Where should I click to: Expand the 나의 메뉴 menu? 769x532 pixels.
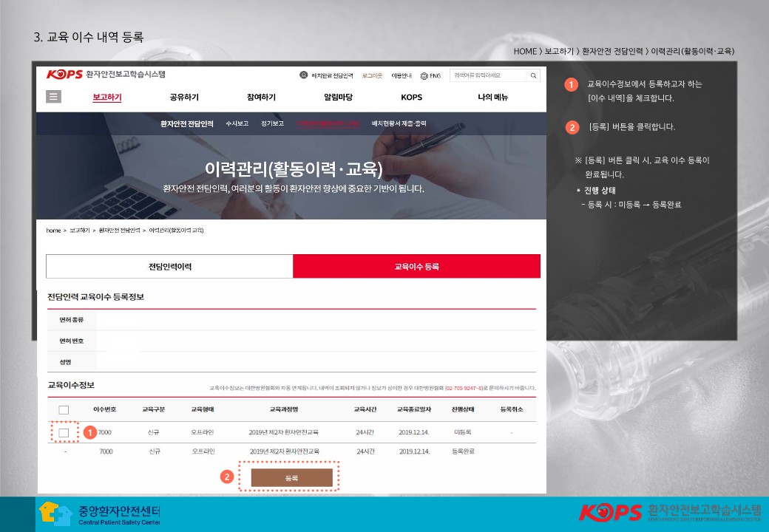pyautogui.click(x=492, y=98)
